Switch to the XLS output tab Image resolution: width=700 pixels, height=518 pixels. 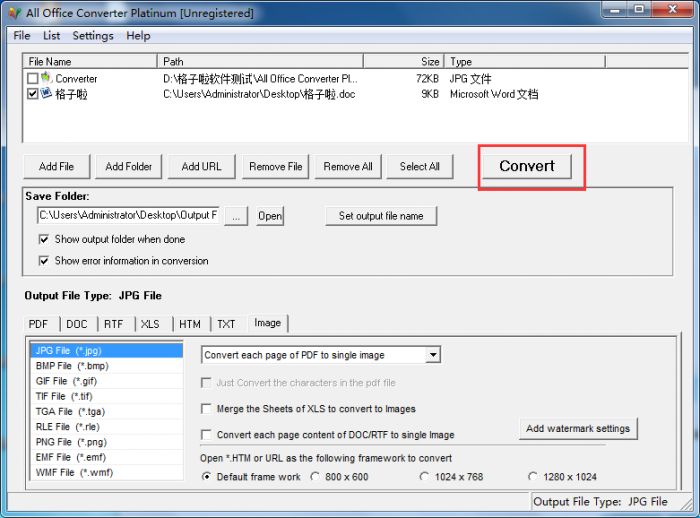[150, 324]
